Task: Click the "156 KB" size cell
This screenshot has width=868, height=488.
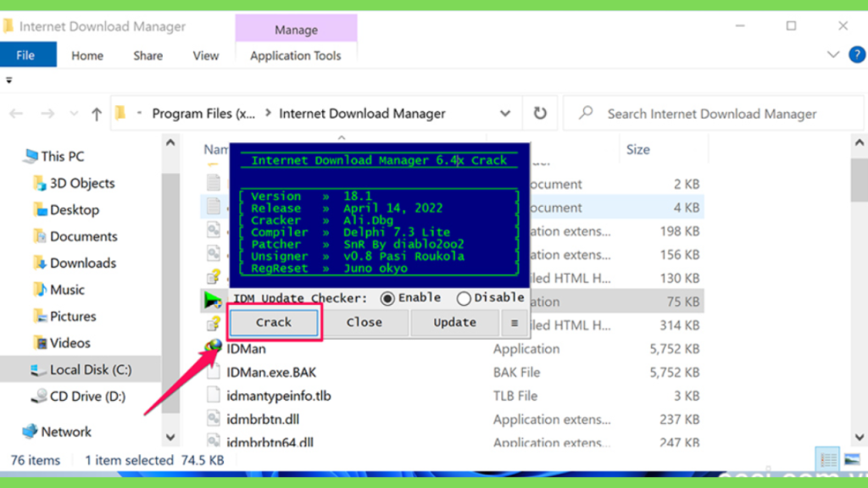Action: point(679,255)
